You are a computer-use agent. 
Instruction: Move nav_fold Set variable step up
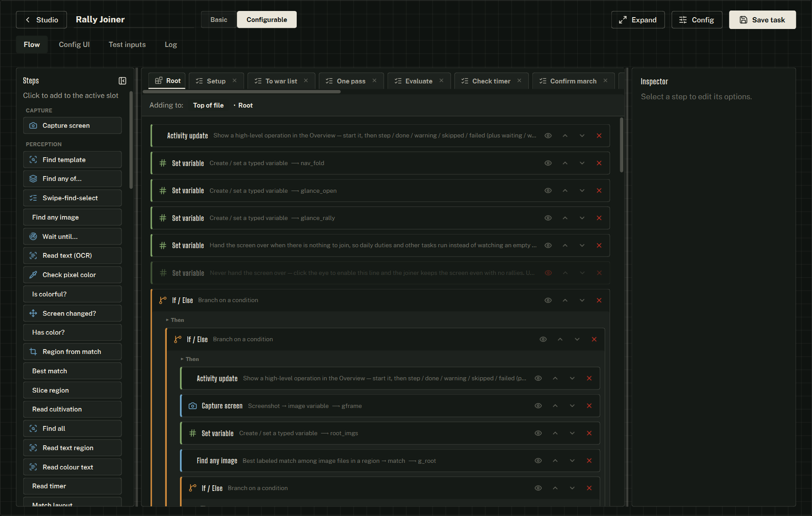(565, 163)
